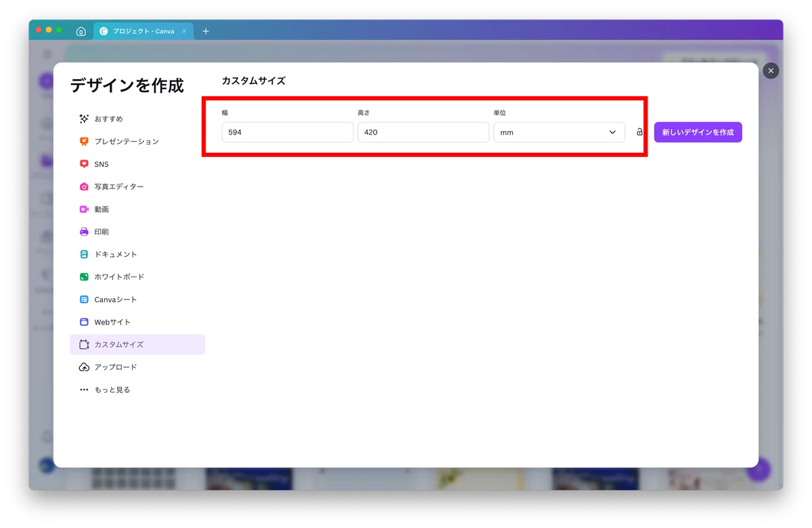Open the 単位 mm unit dropdown
The height and width of the screenshot is (528, 812).
tap(559, 133)
